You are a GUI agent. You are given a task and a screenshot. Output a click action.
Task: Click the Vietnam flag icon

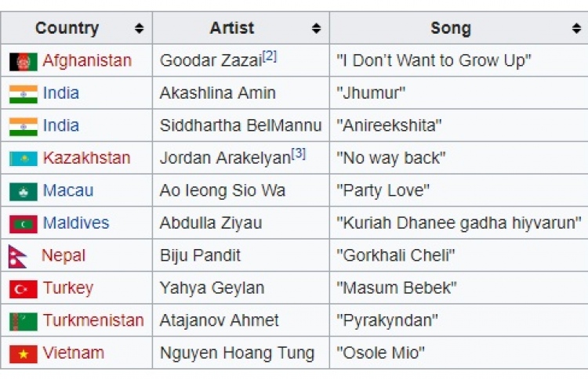click(24, 354)
